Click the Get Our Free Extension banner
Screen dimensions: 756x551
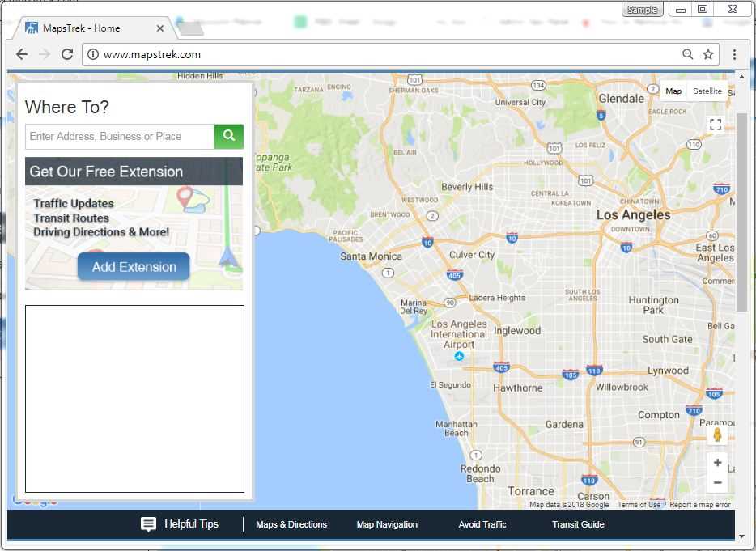click(134, 172)
